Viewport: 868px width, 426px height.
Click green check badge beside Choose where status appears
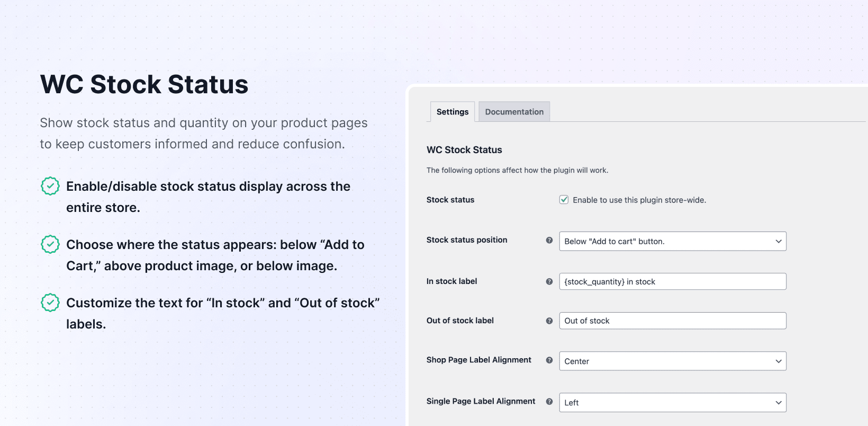50,244
